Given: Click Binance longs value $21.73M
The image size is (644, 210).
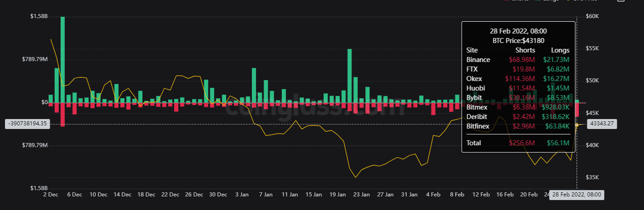Looking at the screenshot, I should pos(555,60).
